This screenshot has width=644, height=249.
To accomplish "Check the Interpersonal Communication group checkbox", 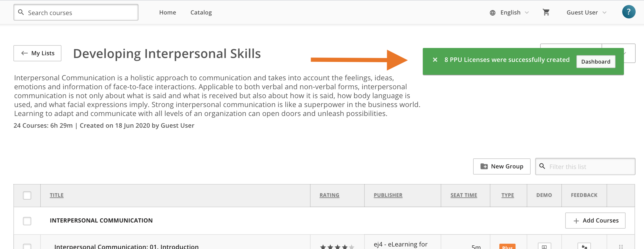I will (x=27, y=221).
